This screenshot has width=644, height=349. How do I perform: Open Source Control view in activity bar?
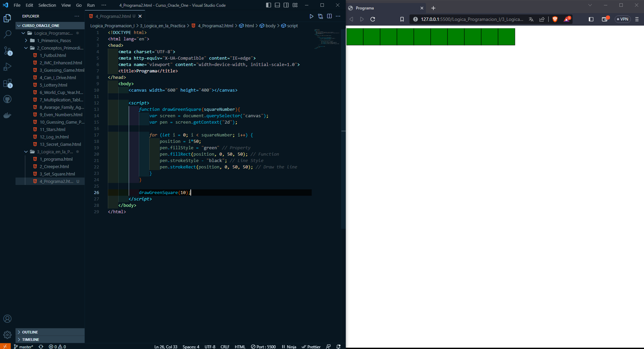click(7, 51)
